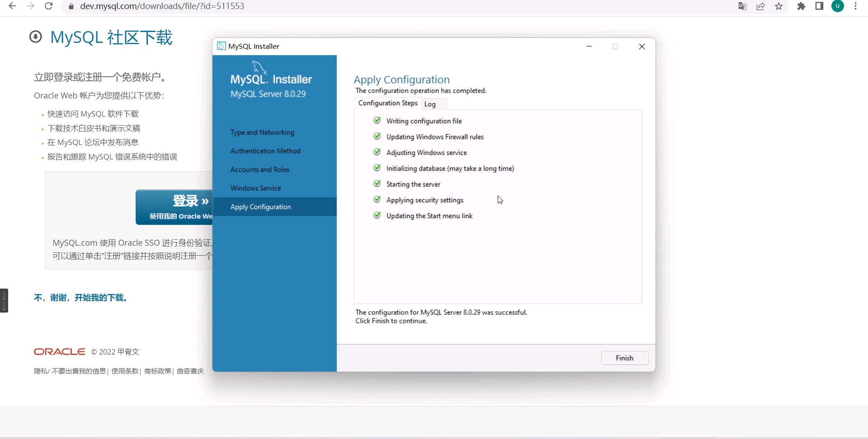The width and height of the screenshot is (868, 439).
Task: Click 不，谢谢，开始我的下载 link
Action: (x=82, y=298)
